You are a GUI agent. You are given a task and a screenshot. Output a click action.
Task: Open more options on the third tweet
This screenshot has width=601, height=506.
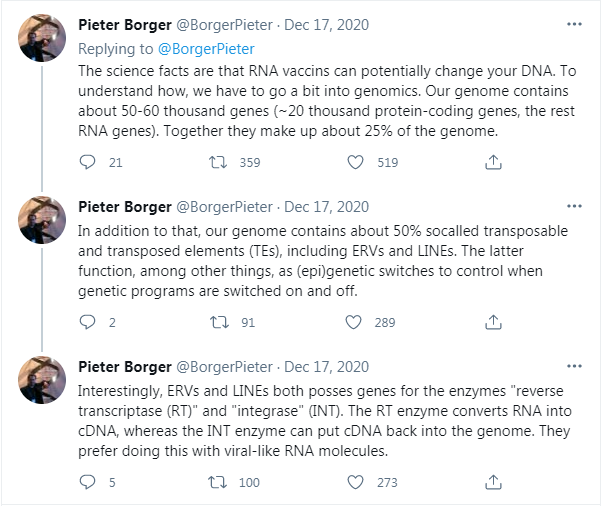pos(573,367)
